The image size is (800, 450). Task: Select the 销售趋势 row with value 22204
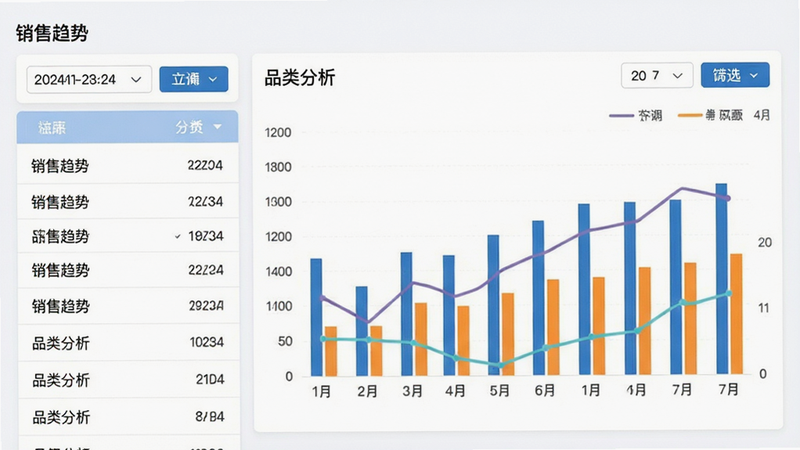pos(128,165)
